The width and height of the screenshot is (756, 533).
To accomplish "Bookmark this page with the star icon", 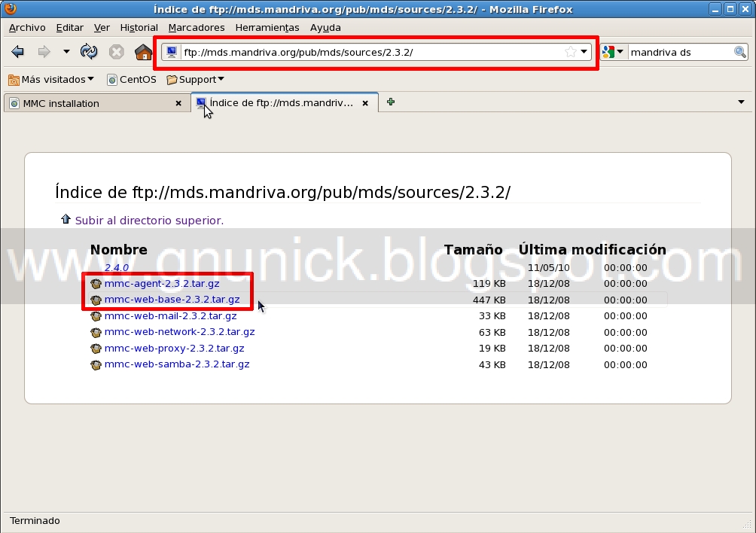I will 570,52.
